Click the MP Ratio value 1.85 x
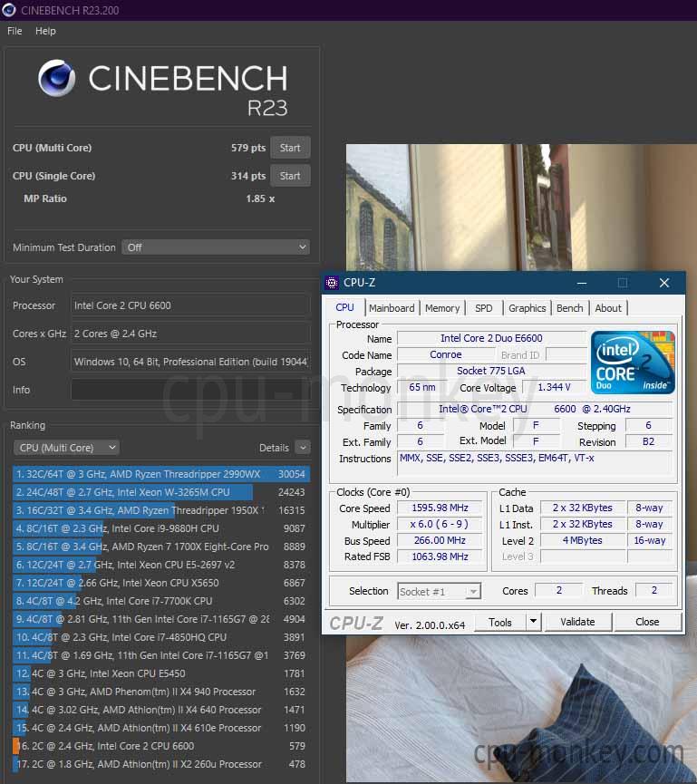Image resolution: width=697 pixels, height=784 pixels. pos(260,199)
